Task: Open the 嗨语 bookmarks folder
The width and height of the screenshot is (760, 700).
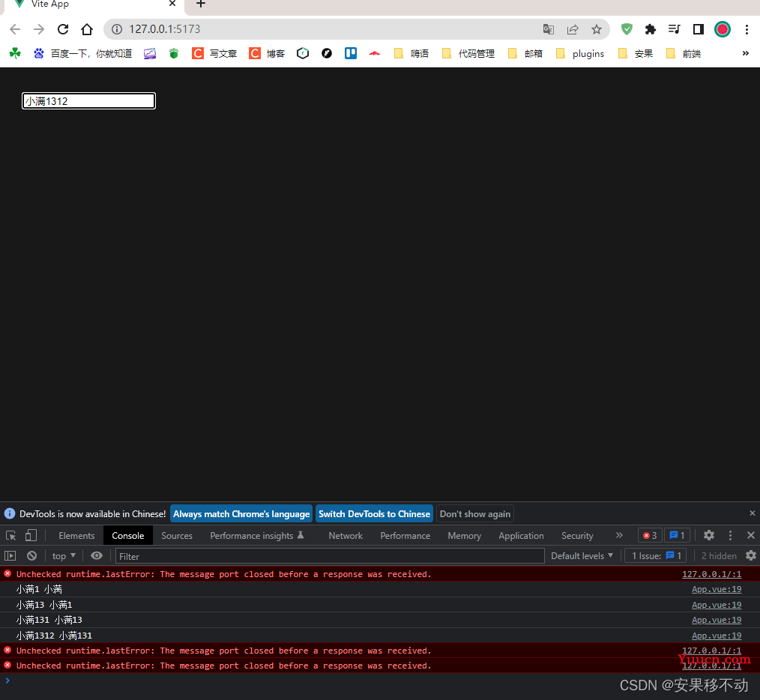Action: (411, 53)
